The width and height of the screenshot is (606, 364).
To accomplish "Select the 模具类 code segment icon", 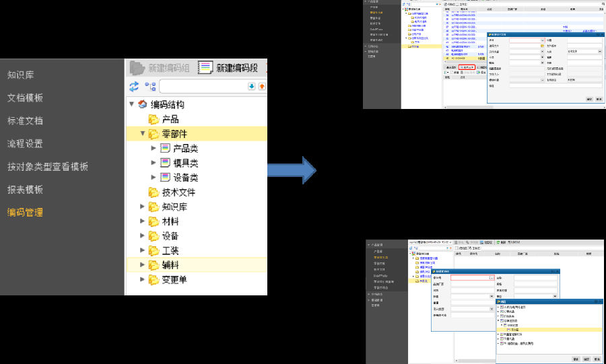I will pos(165,163).
